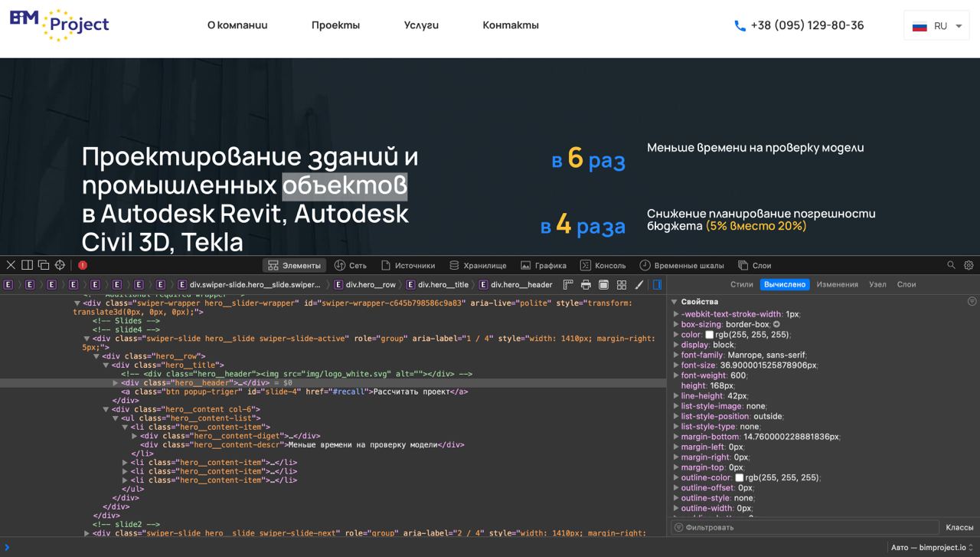
Task: Toggle the rulers icon in the DOM toolbar
Action: (568, 284)
